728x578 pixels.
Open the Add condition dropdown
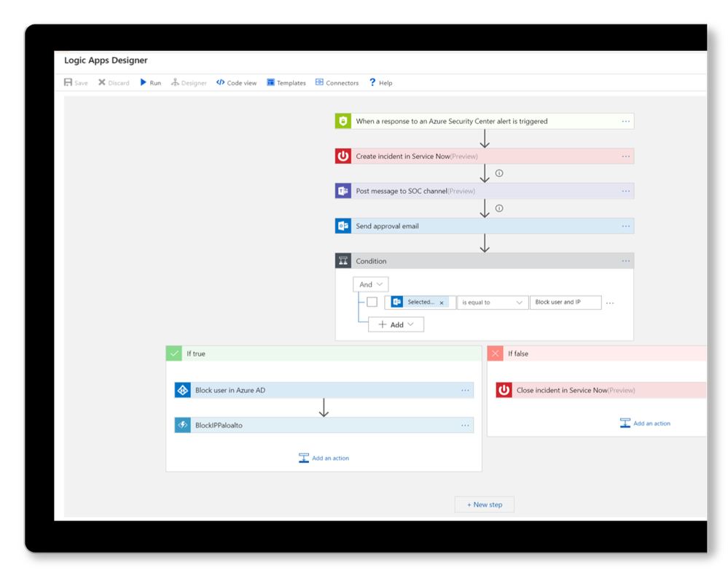396,324
